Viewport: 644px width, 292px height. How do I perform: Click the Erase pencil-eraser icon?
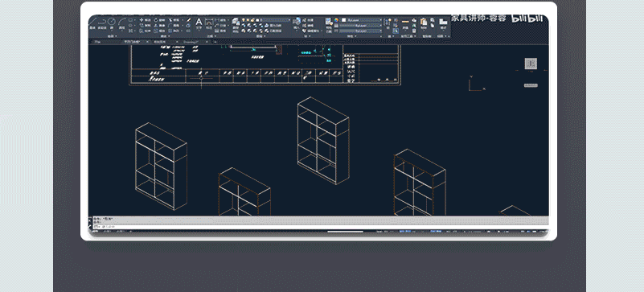188,20
